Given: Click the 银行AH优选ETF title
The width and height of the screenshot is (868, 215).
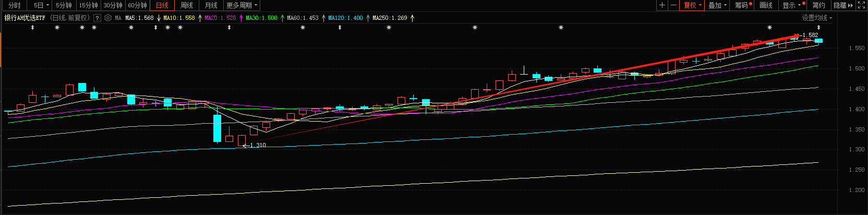Looking at the screenshot, I should tap(25, 18).
